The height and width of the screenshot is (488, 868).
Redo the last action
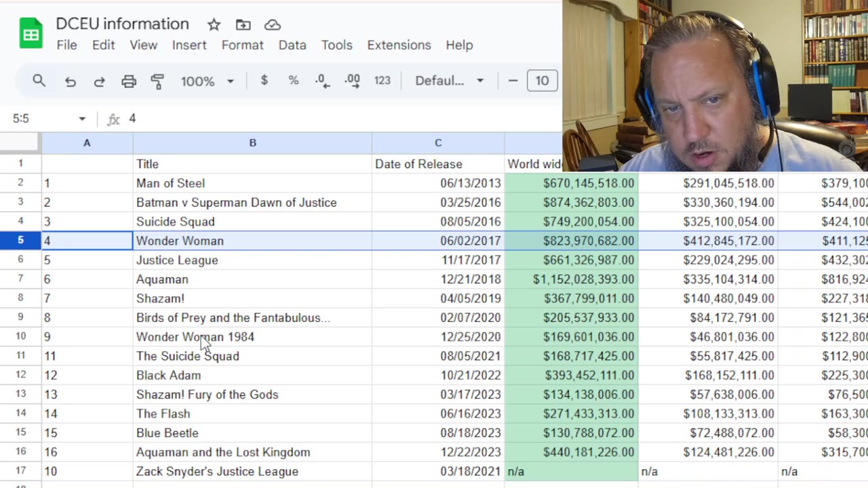(x=99, y=81)
